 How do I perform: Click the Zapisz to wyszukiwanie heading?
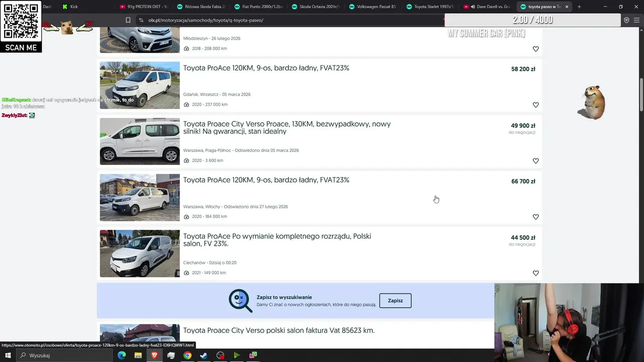click(x=284, y=297)
